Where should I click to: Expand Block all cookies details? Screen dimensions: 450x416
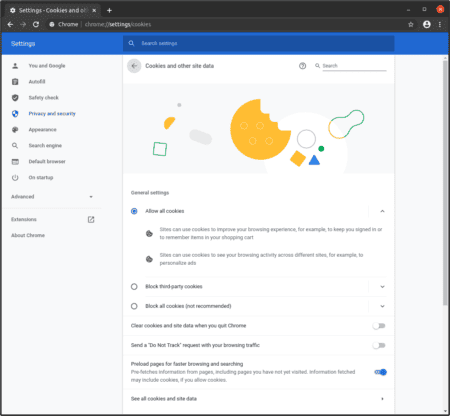(x=382, y=306)
